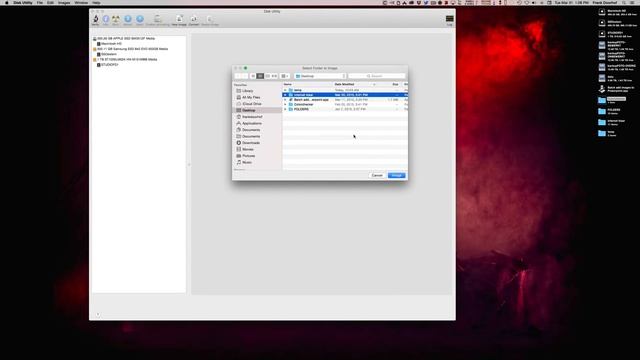Open the Edit menu
This screenshot has height=360, width=640.
50,2
